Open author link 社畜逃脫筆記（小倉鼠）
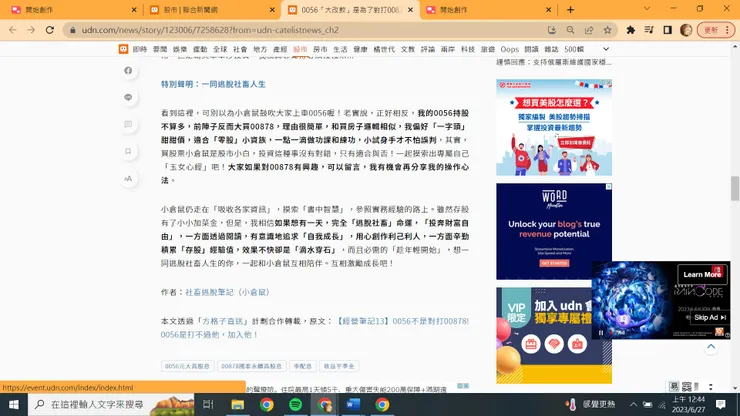This screenshot has height=416, width=740. point(227,292)
